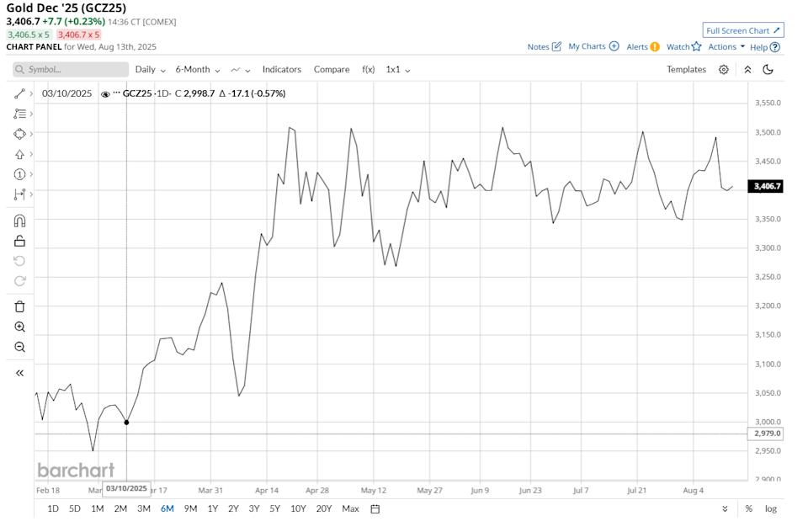The image size is (808, 532).
Task: Expand the 6-Month period dropdown
Action: pyautogui.click(x=197, y=70)
